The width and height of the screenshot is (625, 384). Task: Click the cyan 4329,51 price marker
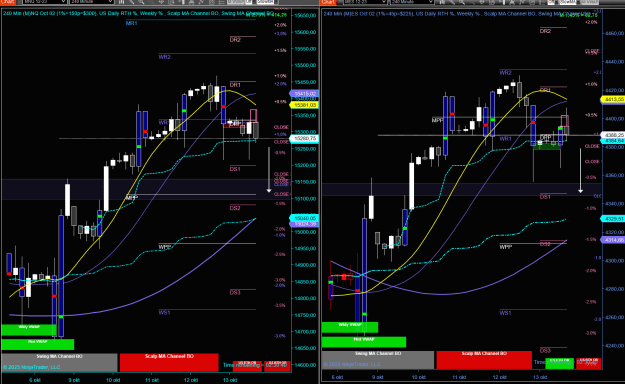[613, 219]
